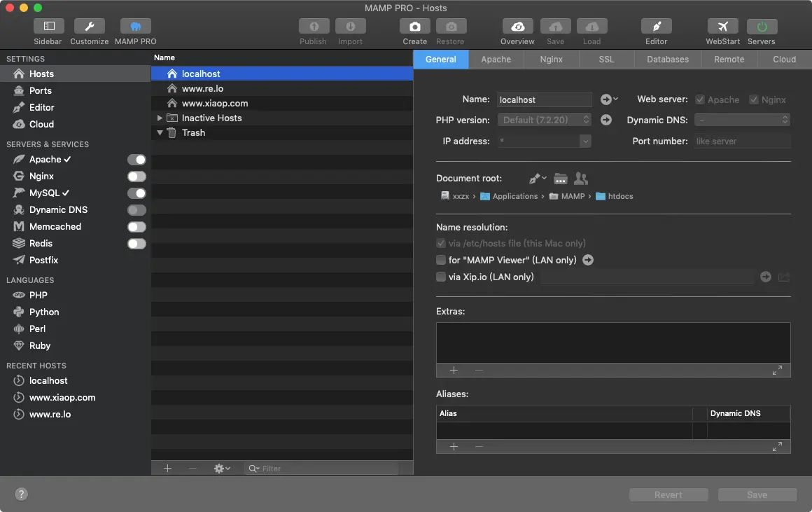
Task: Open the Dynamic DNS dropdown
Action: (x=742, y=120)
